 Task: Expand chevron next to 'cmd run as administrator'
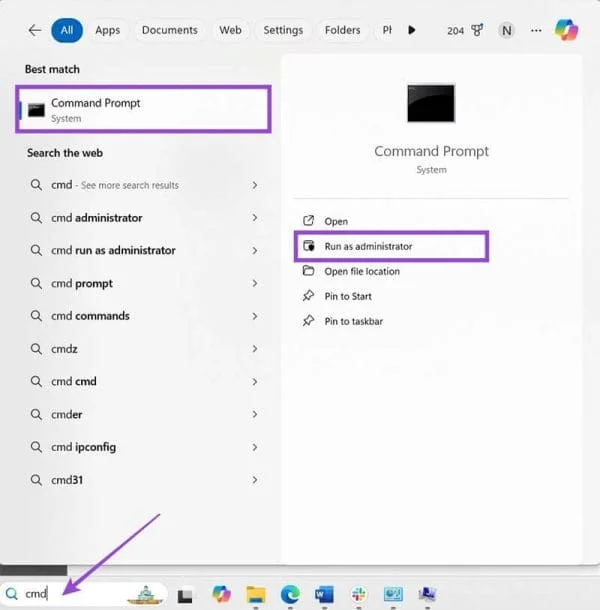point(255,251)
